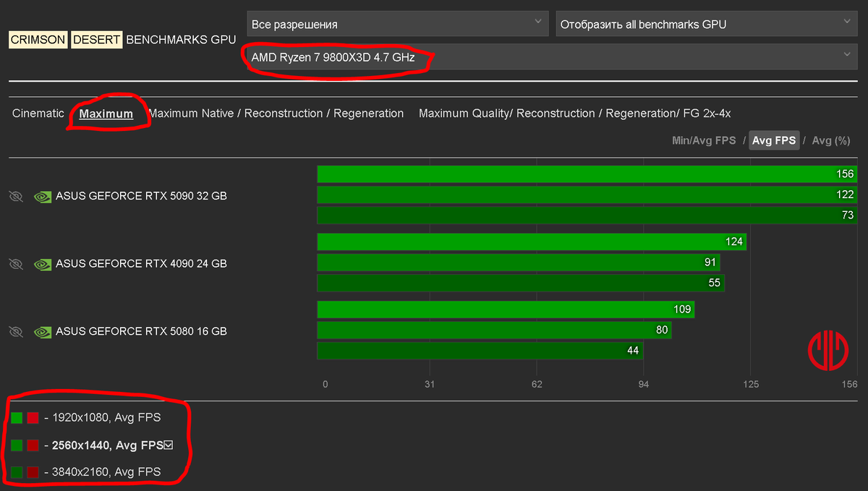This screenshot has width=868, height=491.
Task: Click the RTX 4090 bar showing 55 FPS
Action: 521,283
